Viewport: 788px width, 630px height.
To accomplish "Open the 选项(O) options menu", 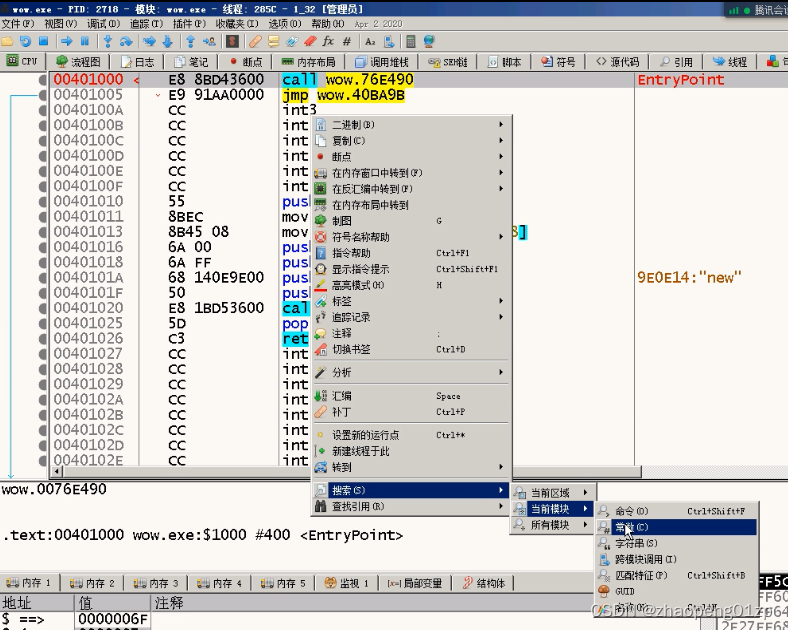I will pyautogui.click(x=285, y=24).
